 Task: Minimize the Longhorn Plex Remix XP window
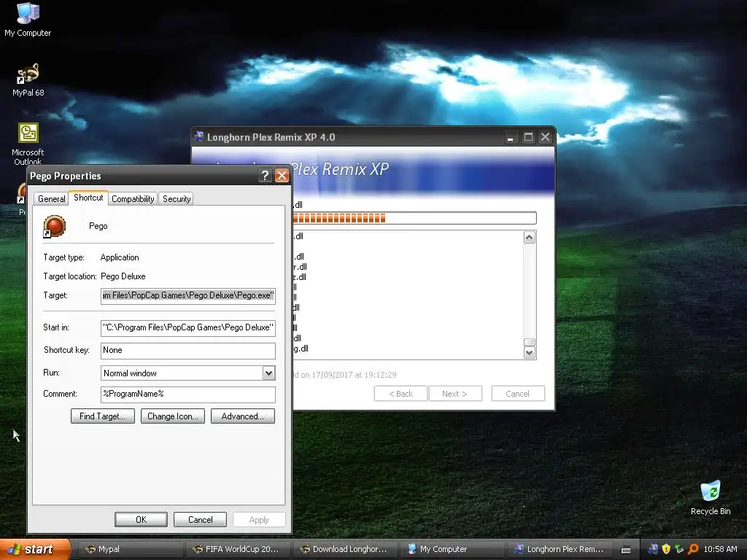point(510,137)
